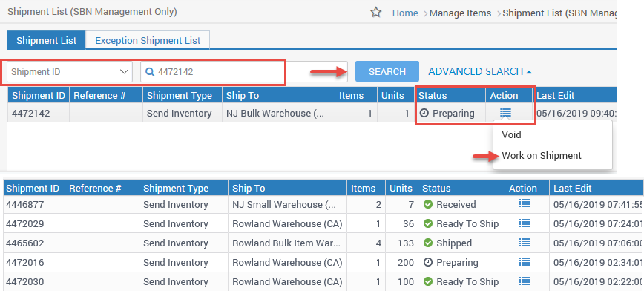The width and height of the screenshot is (644, 291).
Task: Click into the search field containing 4472142
Action: pos(244,72)
